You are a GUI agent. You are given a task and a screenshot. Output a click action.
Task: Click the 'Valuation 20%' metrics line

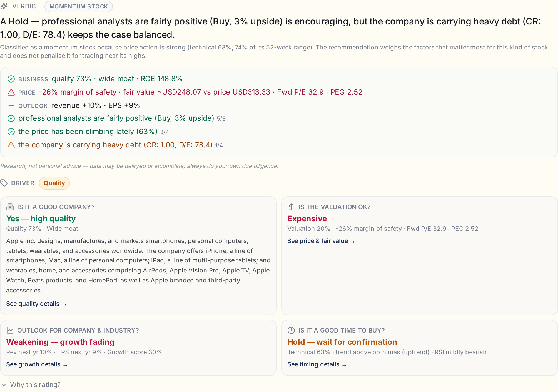[383, 229]
